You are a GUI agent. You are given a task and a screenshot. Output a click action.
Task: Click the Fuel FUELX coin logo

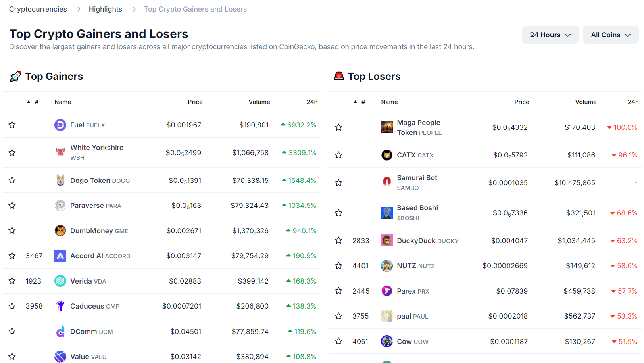coord(60,125)
